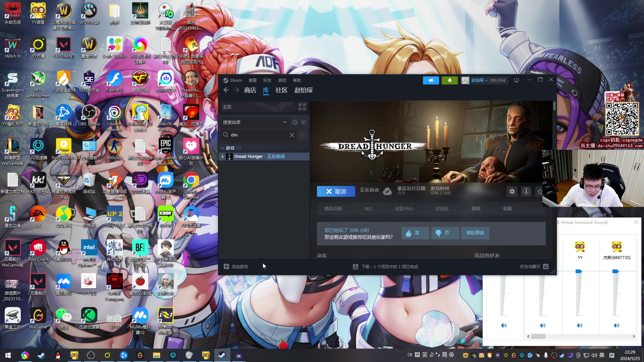The image size is (644, 362).
Task: Select the Riot Client desktop icon
Action: 38,251
